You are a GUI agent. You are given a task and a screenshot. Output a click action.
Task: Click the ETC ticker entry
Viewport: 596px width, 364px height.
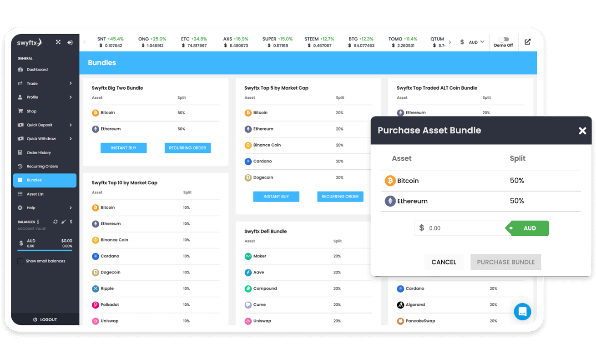click(194, 42)
